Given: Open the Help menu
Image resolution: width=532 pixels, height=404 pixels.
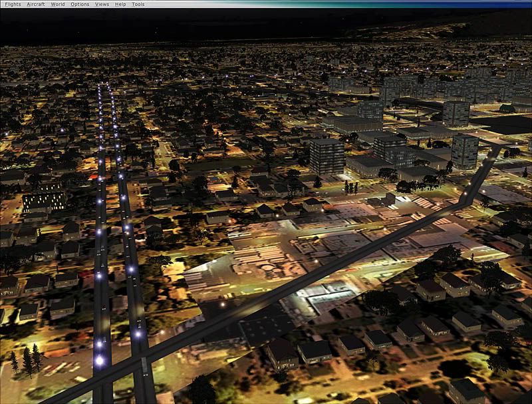Looking at the screenshot, I should 120,4.
